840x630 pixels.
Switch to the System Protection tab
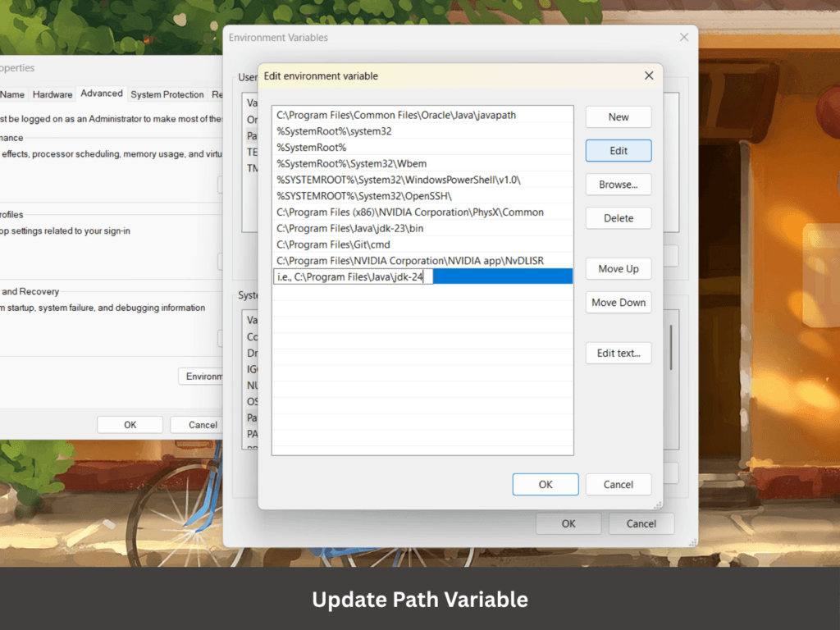pyautogui.click(x=167, y=94)
